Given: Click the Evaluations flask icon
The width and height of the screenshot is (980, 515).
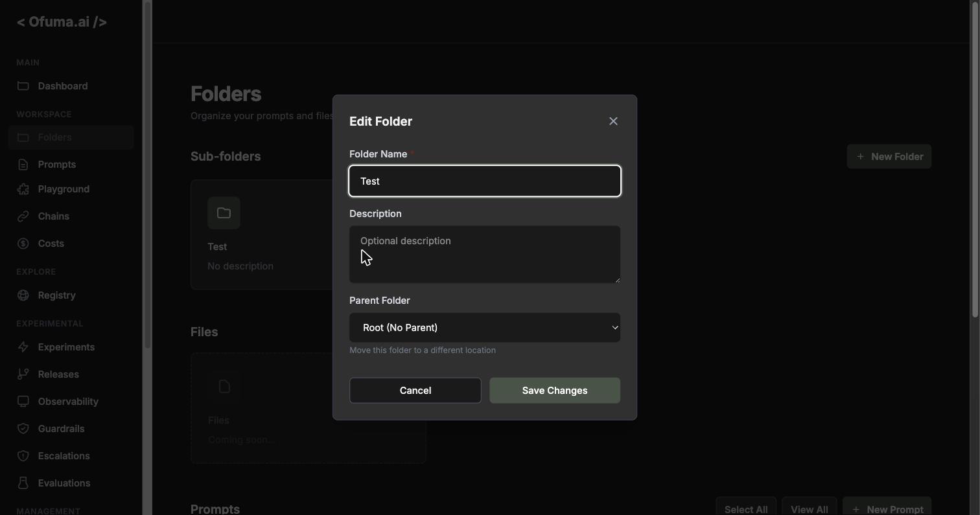Looking at the screenshot, I should pyautogui.click(x=23, y=483).
